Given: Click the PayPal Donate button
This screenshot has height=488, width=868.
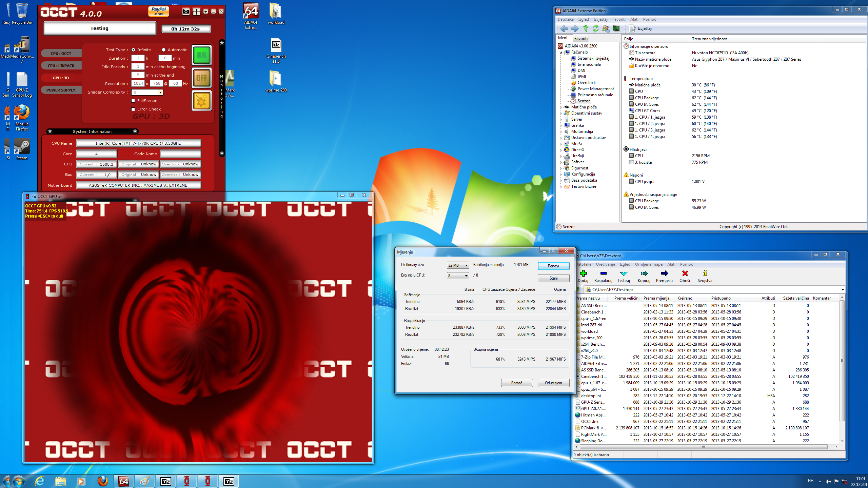Looking at the screenshot, I should coord(158,12).
